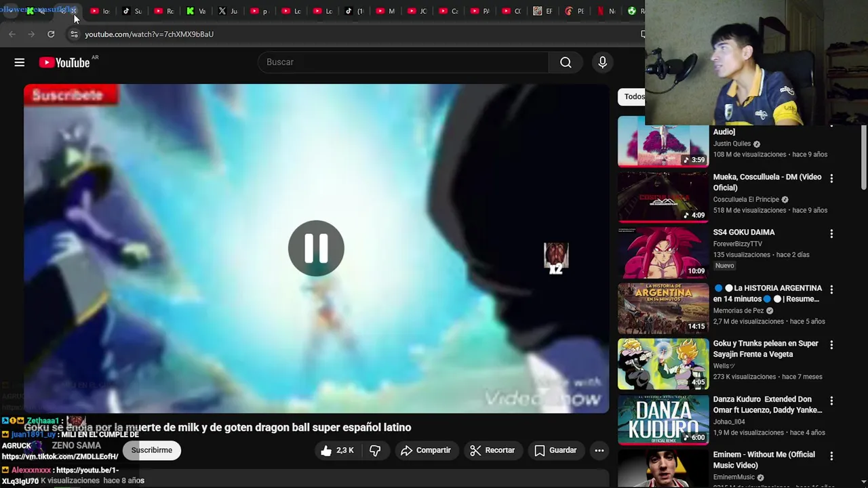Switch to the TikTok '(1' tab
The image size is (868, 488).
tap(355, 11)
